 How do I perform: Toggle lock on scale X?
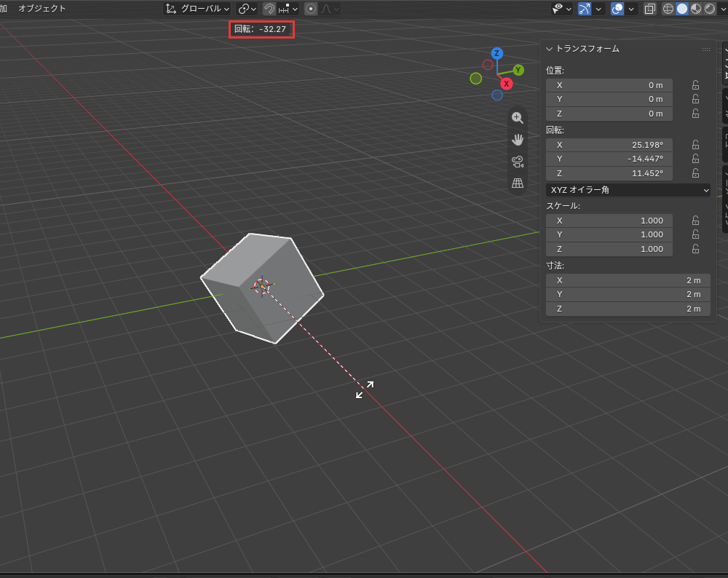click(695, 221)
